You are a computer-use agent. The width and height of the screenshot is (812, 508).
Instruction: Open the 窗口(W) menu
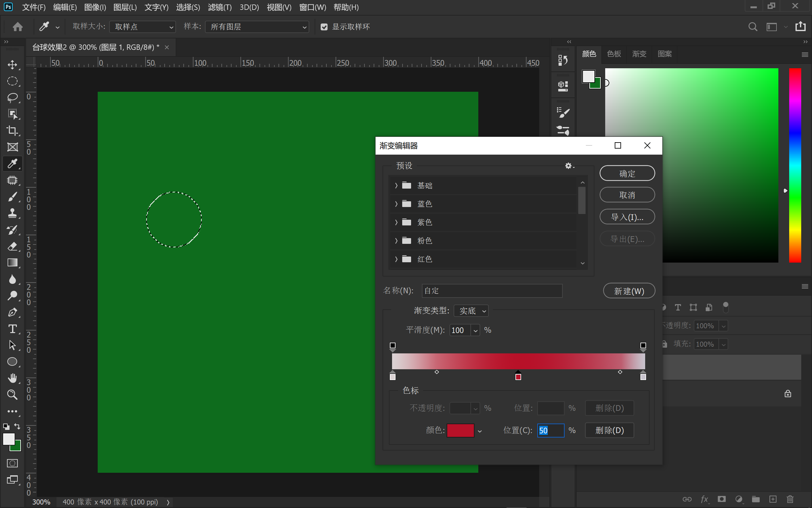coord(312,7)
